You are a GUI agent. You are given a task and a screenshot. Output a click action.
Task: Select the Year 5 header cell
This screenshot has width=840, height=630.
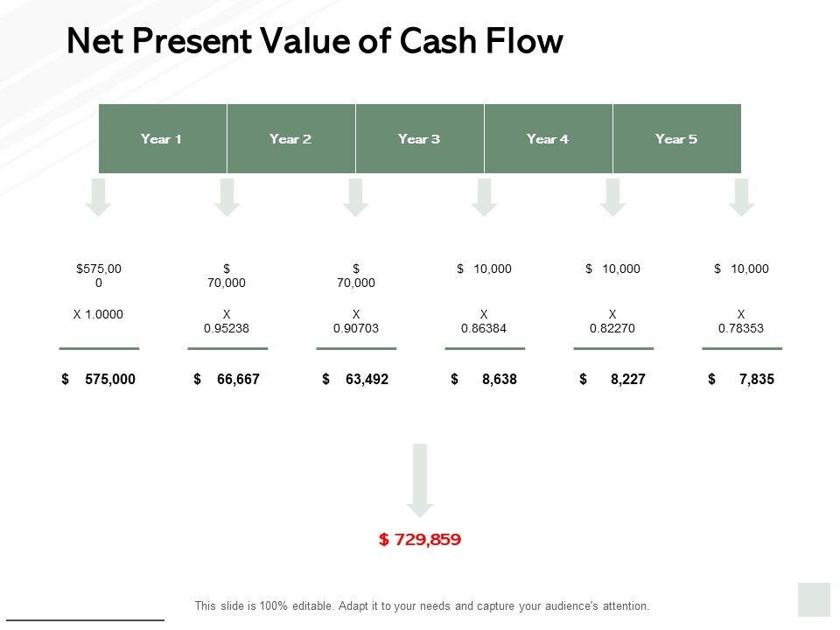pyautogui.click(x=676, y=138)
